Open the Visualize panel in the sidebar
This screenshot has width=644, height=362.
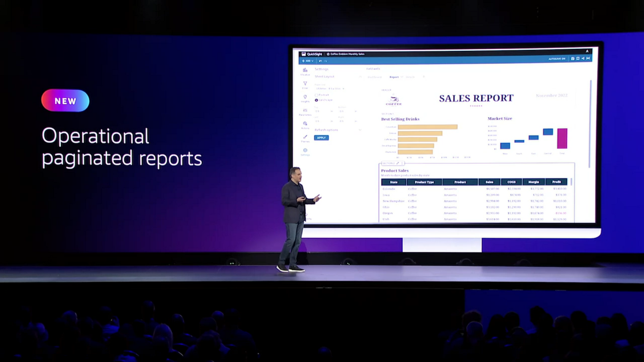pyautogui.click(x=305, y=71)
